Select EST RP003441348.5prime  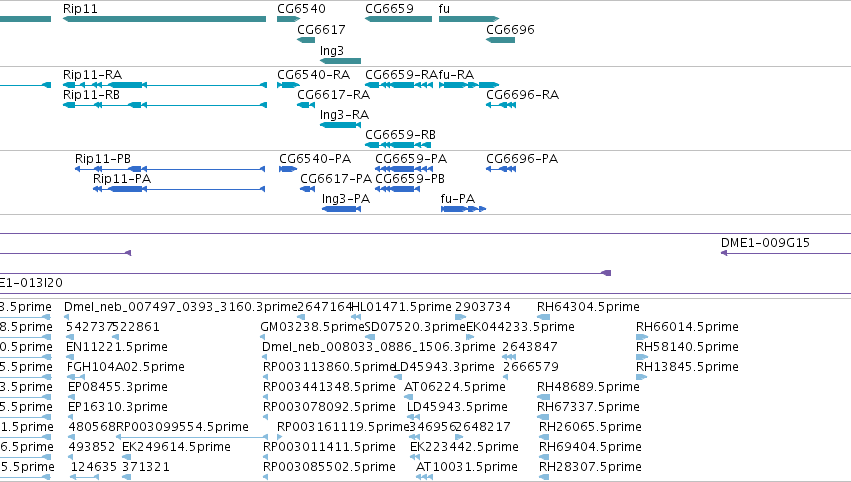pyautogui.click(x=329, y=387)
